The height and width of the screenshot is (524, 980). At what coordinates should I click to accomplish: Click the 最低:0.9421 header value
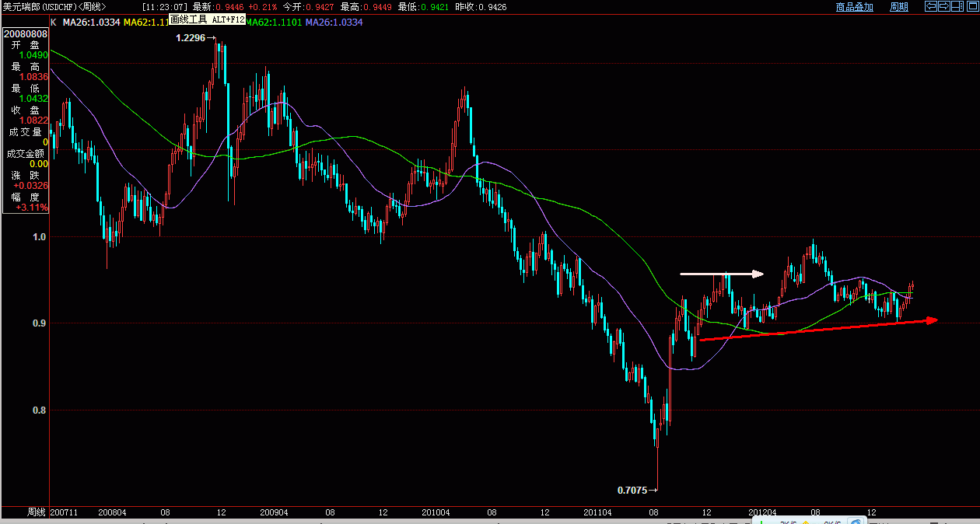pyautogui.click(x=423, y=7)
